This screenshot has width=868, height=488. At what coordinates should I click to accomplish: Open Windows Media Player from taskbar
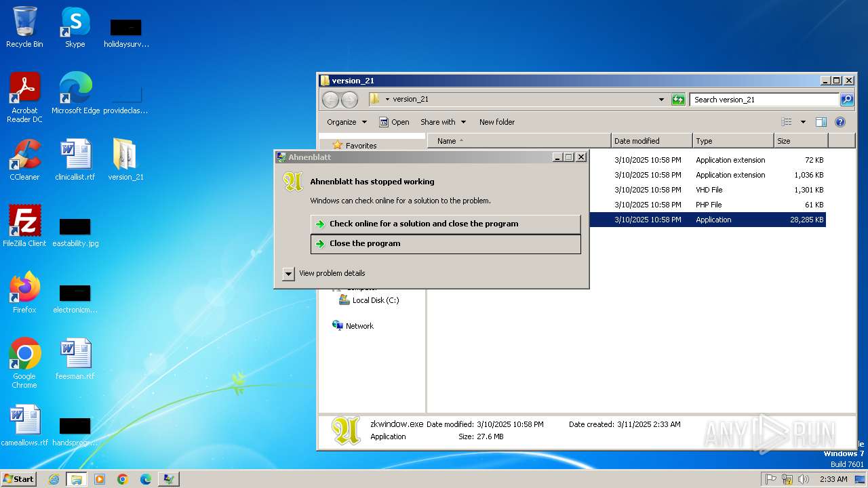[100, 479]
